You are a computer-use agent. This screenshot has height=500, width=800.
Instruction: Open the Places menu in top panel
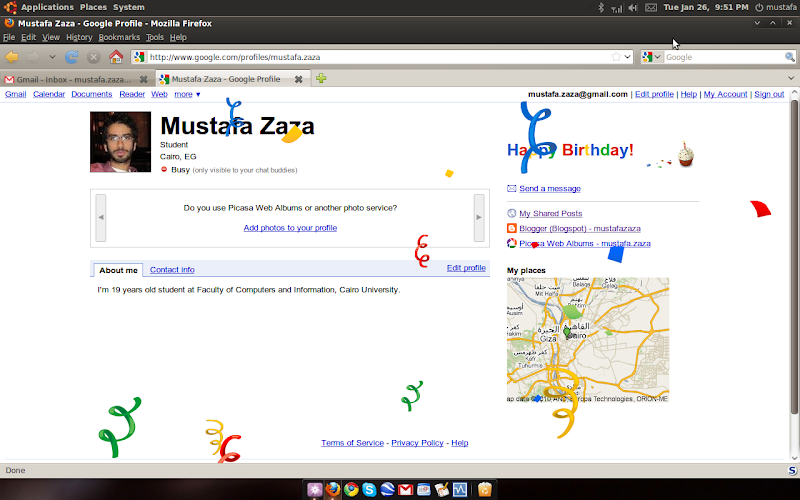[93, 7]
